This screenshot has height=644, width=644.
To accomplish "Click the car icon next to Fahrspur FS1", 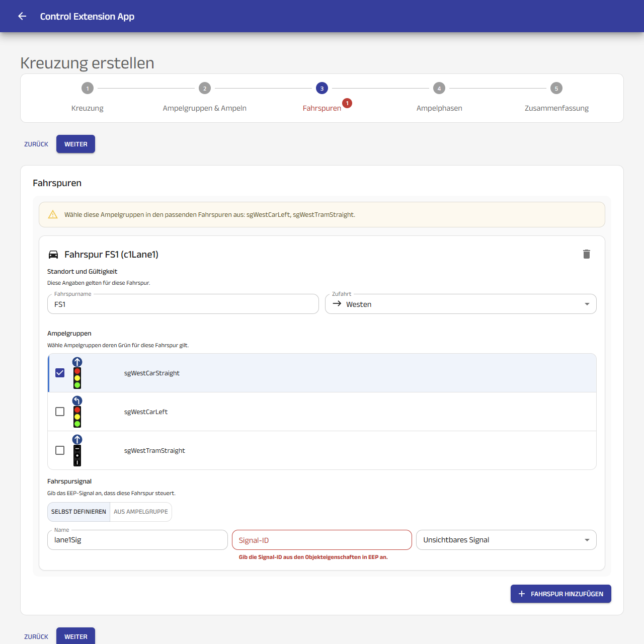I will 53,255.
